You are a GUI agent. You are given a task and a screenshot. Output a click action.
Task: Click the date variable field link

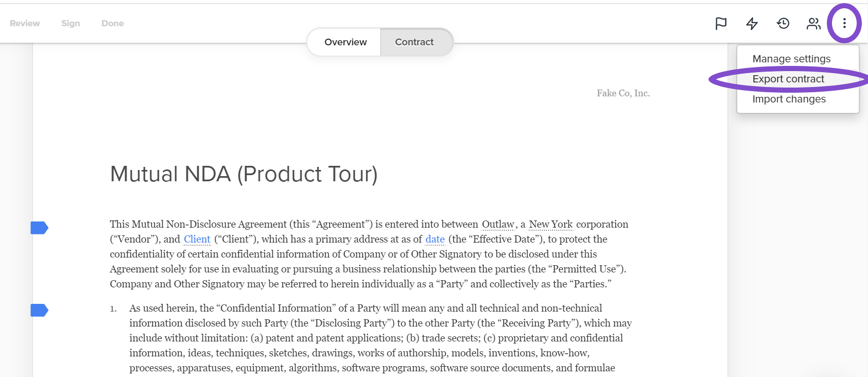tap(435, 239)
